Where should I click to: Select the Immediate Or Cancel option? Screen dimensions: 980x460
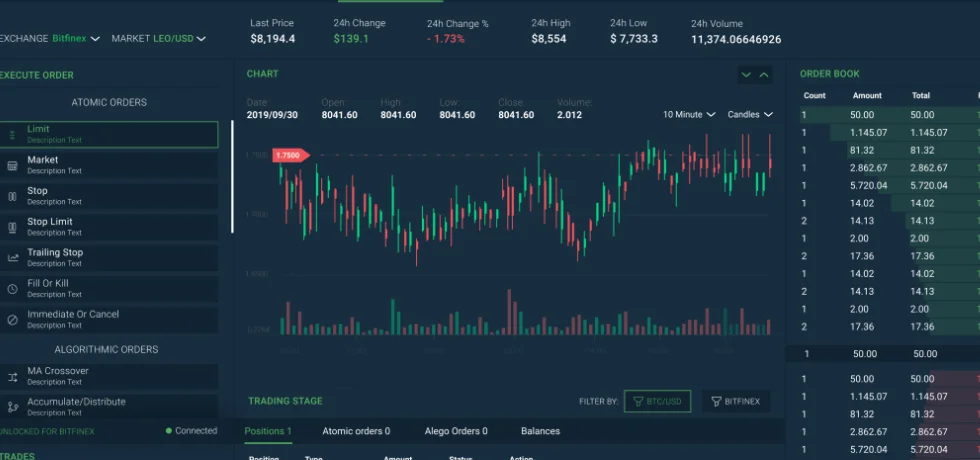click(x=109, y=319)
